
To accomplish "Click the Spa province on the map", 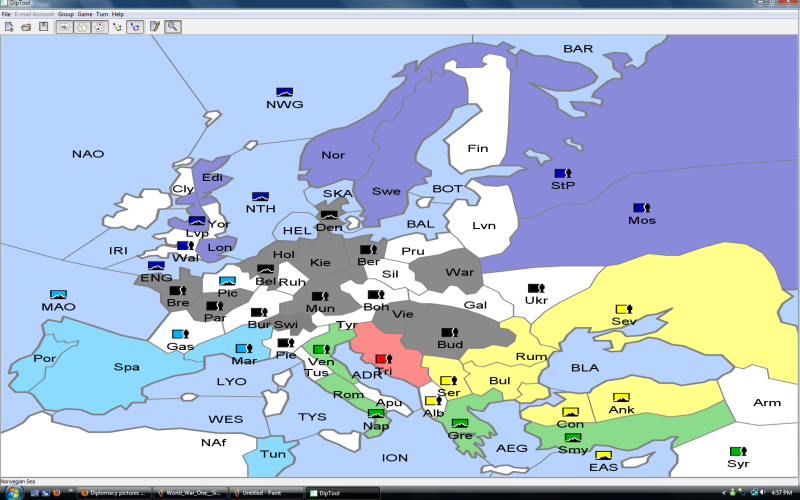I will 126,367.
